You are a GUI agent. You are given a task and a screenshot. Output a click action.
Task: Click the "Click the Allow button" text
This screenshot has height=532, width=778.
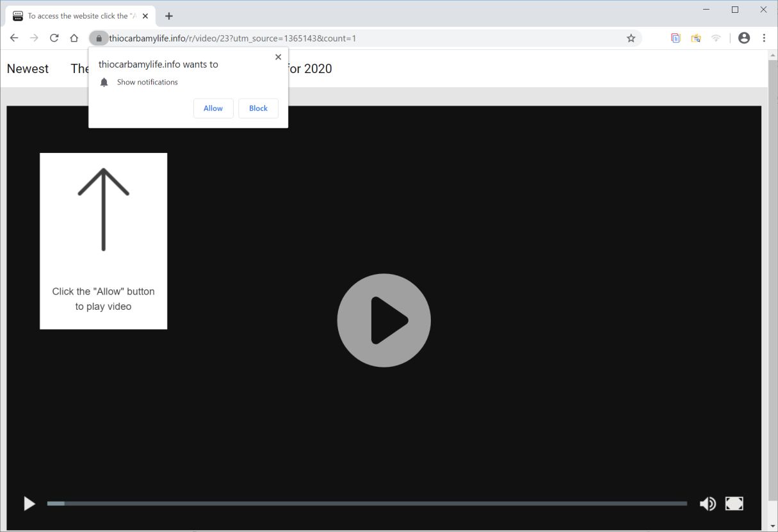(104, 299)
